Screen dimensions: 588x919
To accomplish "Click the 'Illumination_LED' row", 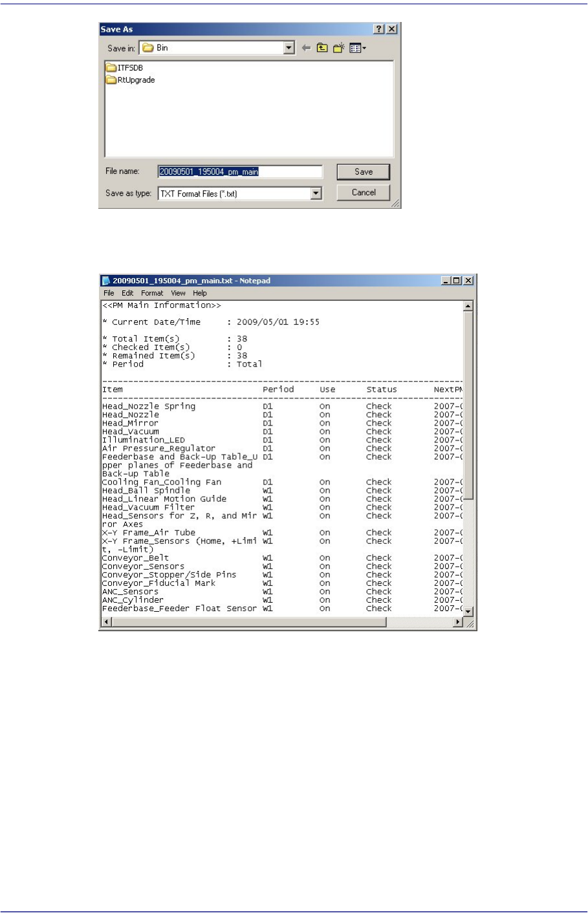I will (282, 440).
